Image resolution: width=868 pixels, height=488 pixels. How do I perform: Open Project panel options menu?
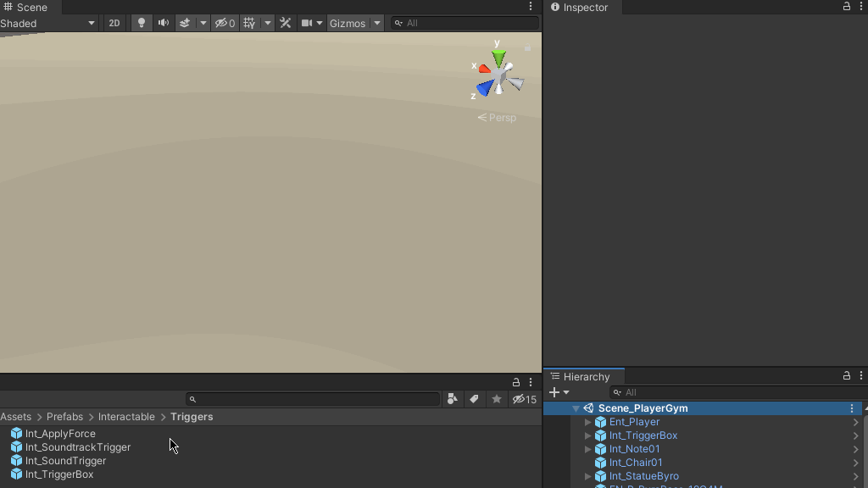[531, 382]
